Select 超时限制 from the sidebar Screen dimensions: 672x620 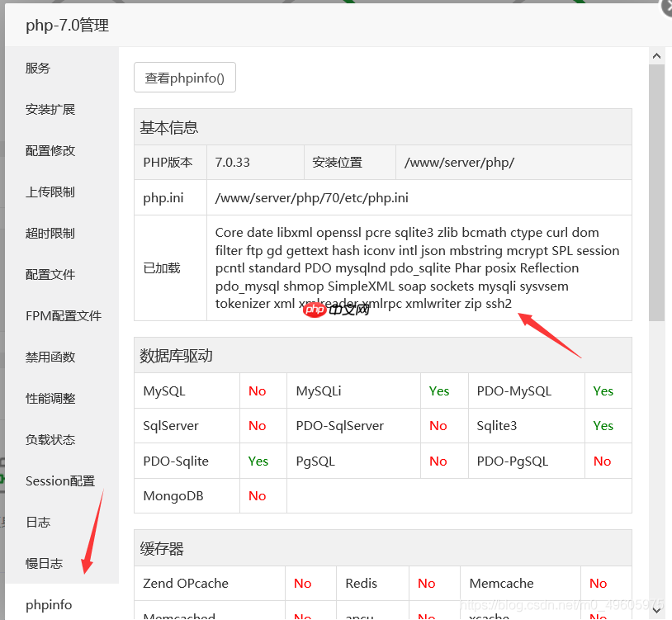[x=50, y=233]
